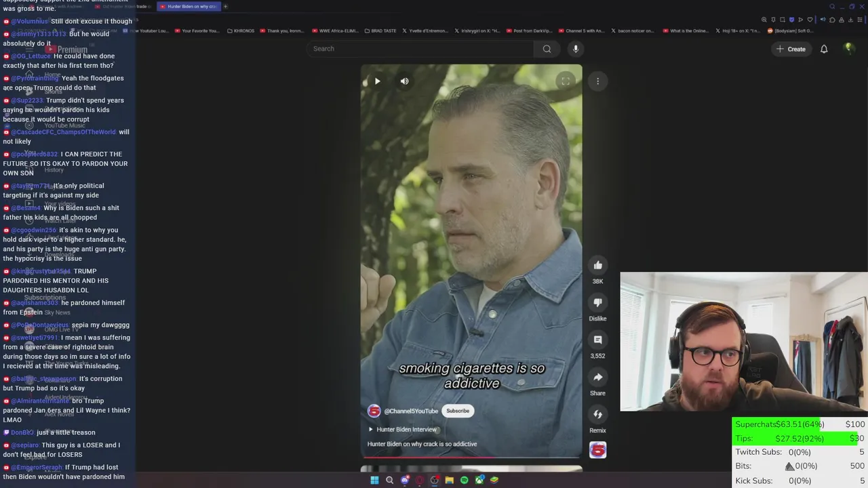The image size is (868, 488).
Task: Click the heart bookmark toolbar icon
Action: click(810, 20)
